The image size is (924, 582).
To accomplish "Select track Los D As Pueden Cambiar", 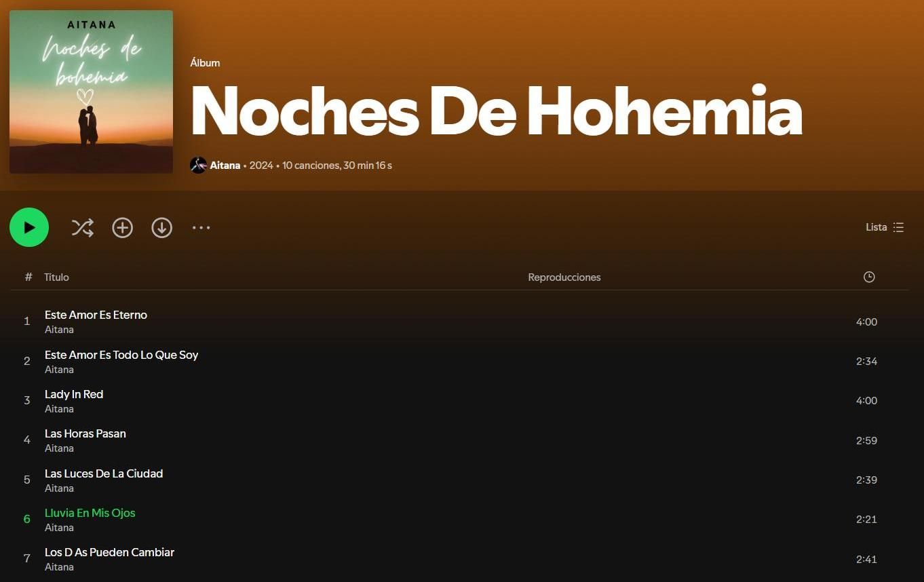I will [x=110, y=552].
